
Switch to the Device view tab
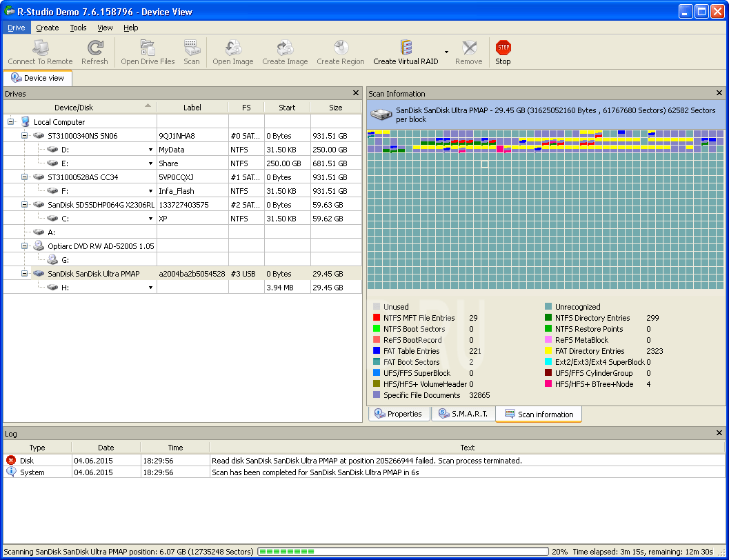(38, 78)
